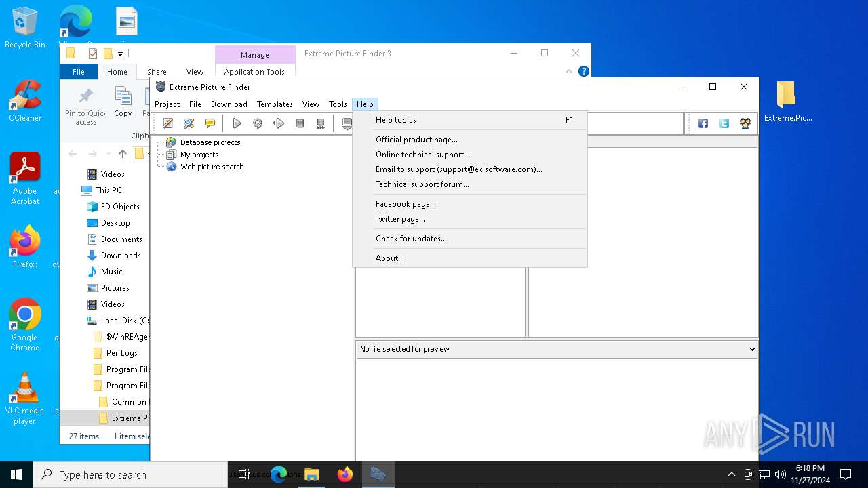
Task: Click the Manage contextual tab in Explorer
Action: (255, 55)
